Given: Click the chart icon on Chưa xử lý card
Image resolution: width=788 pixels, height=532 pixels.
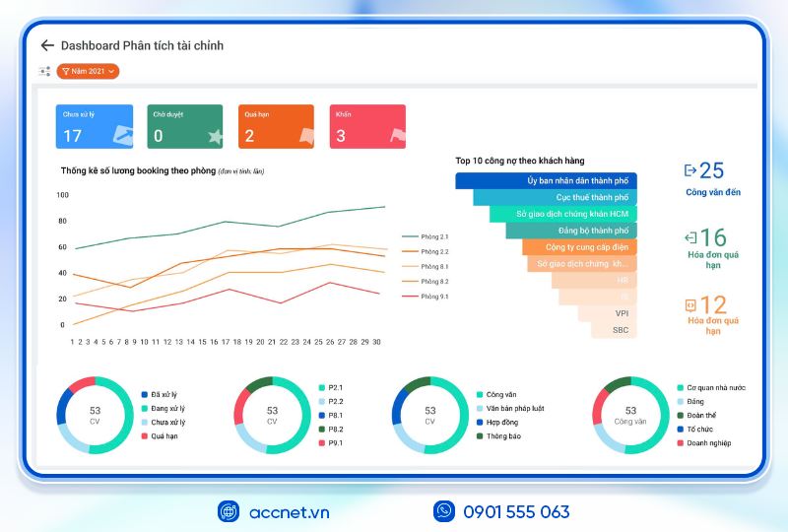Looking at the screenshot, I should 121,135.
